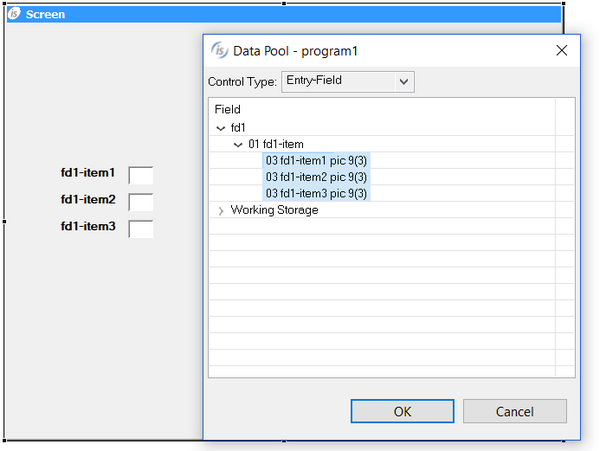
Task: Select 03 fd1-item1 pic 9(3) row
Action: coord(316,160)
